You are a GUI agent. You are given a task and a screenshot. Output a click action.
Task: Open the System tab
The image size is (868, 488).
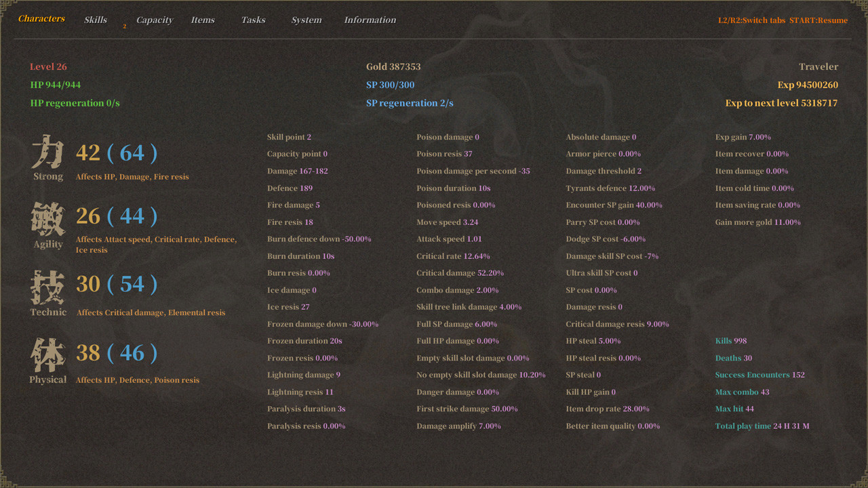tap(307, 20)
